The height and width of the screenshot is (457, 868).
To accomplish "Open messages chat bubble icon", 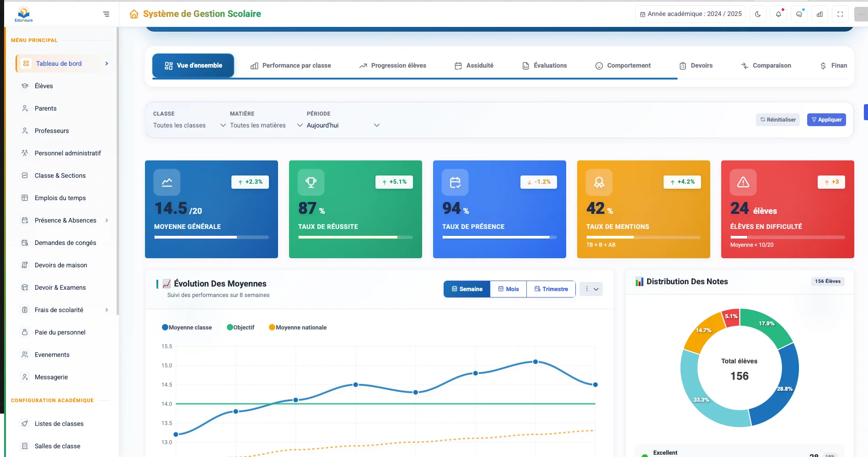I will pyautogui.click(x=799, y=14).
